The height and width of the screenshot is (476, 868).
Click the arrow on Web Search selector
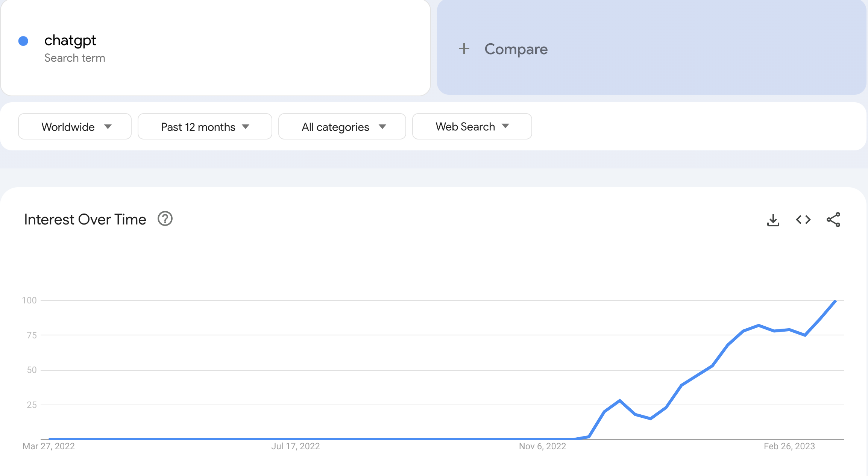(x=505, y=126)
